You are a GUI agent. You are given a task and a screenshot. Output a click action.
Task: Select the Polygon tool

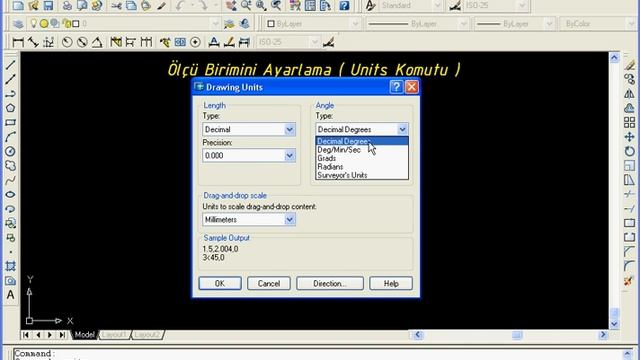coord(11,108)
